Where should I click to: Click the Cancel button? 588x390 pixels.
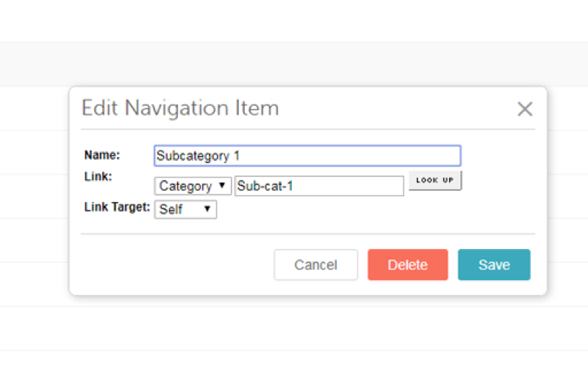coord(316,264)
